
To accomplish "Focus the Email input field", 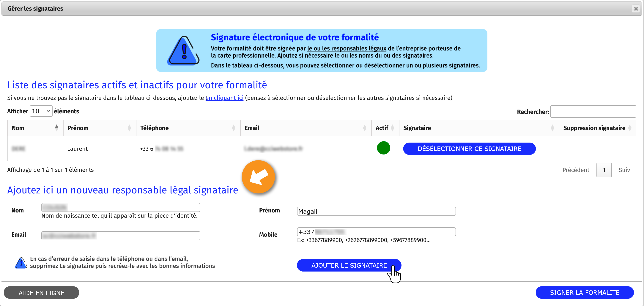I will pyautogui.click(x=121, y=236).
